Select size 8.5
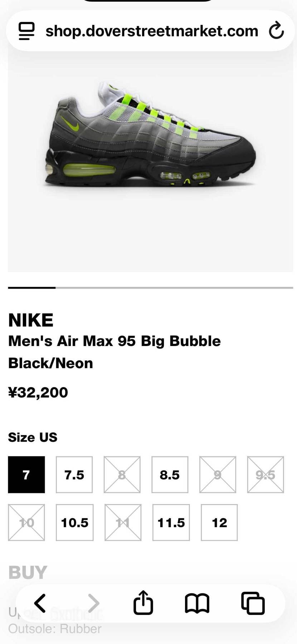This screenshot has height=644, width=297. (x=170, y=475)
